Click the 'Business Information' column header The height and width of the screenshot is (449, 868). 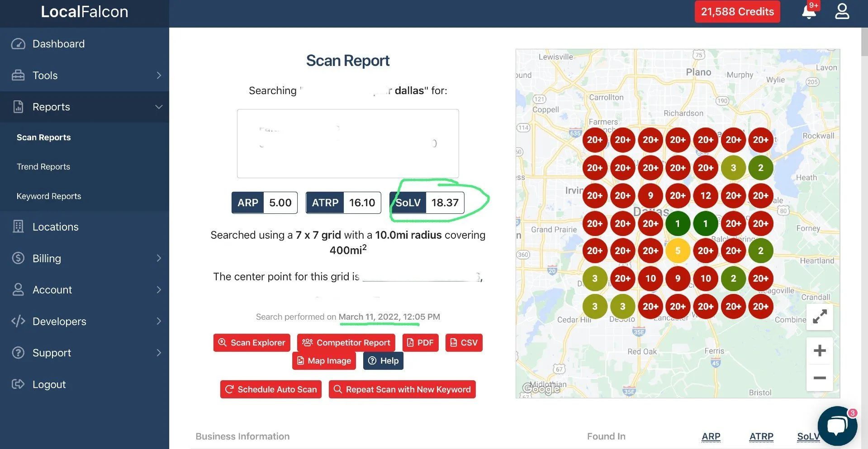(x=242, y=436)
